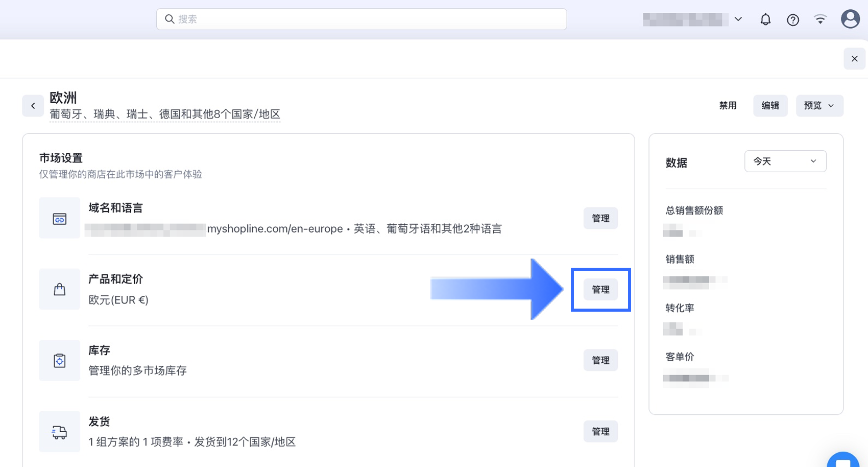The height and width of the screenshot is (467, 868).
Task: Open the 今天 date range dropdown
Action: click(785, 161)
